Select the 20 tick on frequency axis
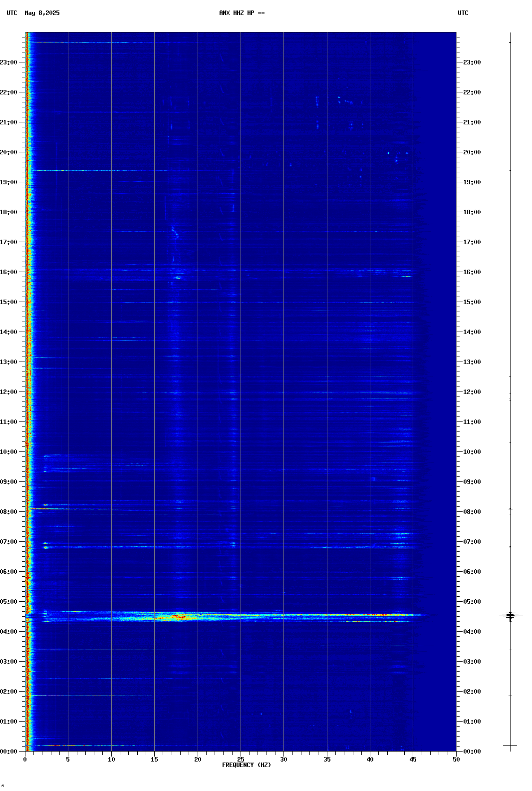The height and width of the screenshot is (791, 532). [x=198, y=760]
